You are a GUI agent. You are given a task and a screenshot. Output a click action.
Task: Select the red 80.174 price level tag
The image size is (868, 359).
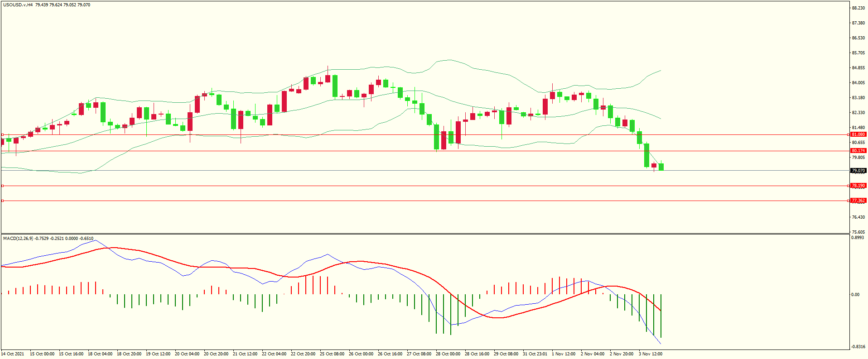[858, 151]
